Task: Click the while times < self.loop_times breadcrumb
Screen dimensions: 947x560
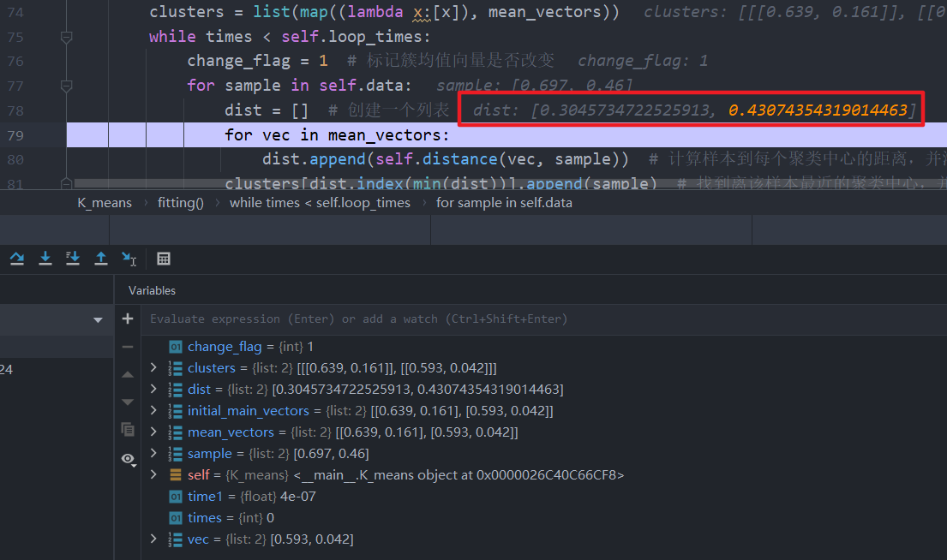Action: 321,203
